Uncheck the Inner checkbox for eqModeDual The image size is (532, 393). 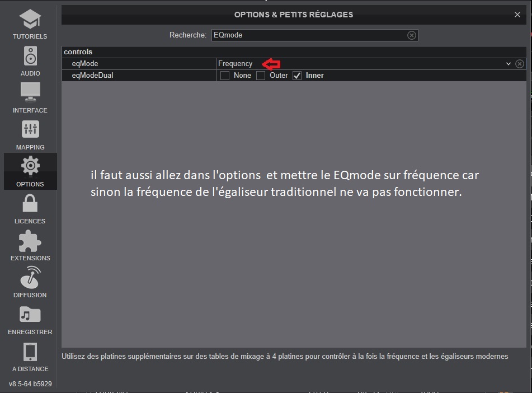pos(297,76)
